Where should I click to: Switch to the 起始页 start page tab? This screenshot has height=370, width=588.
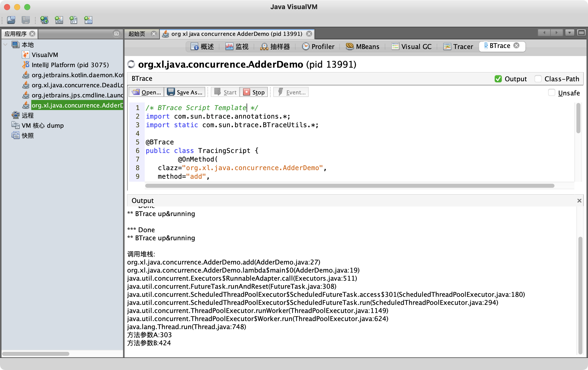137,34
